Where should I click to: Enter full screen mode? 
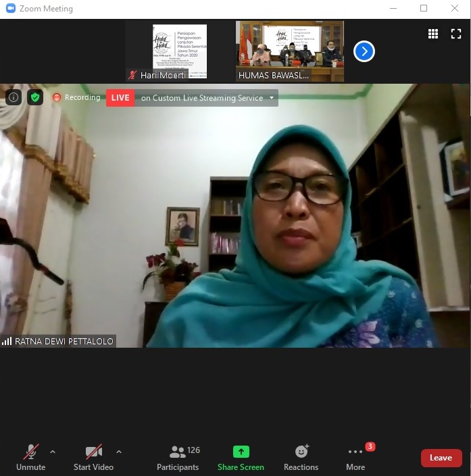click(456, 34)
